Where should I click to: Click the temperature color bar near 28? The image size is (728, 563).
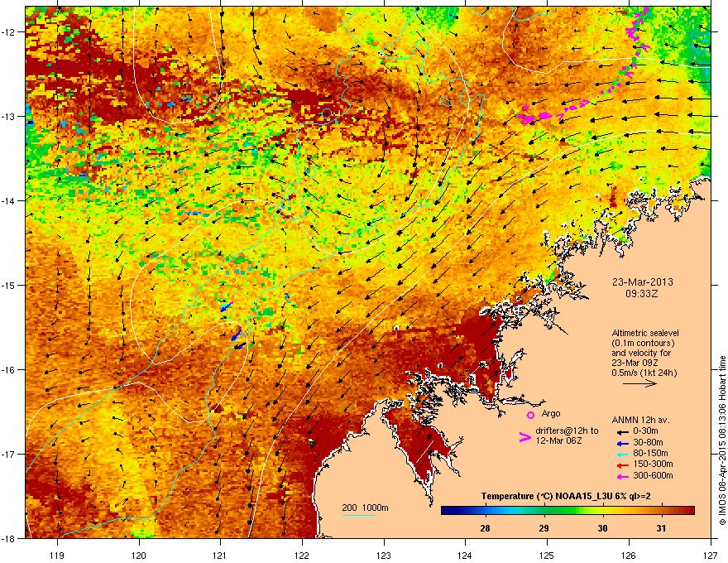486,511
